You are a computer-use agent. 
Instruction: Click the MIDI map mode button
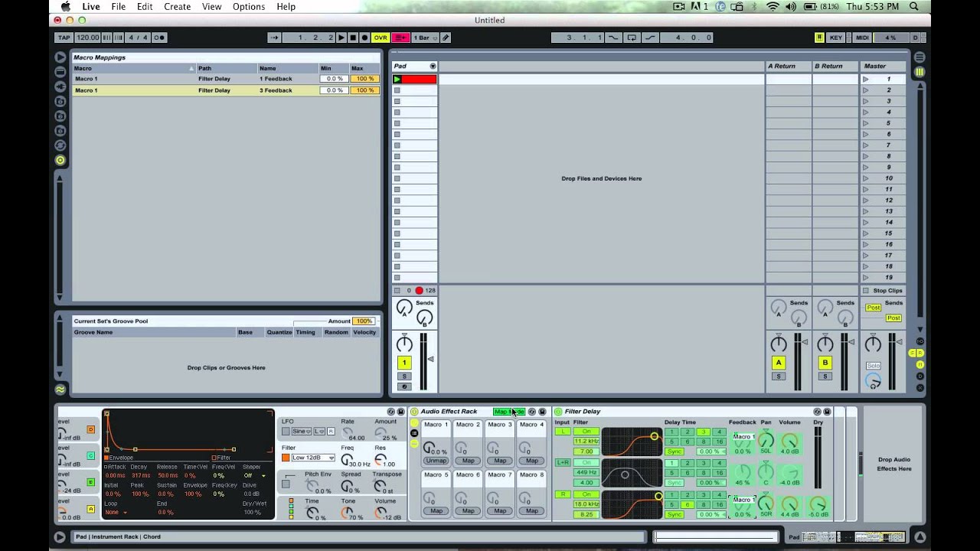pyautogui.click(x=862, y=37)
